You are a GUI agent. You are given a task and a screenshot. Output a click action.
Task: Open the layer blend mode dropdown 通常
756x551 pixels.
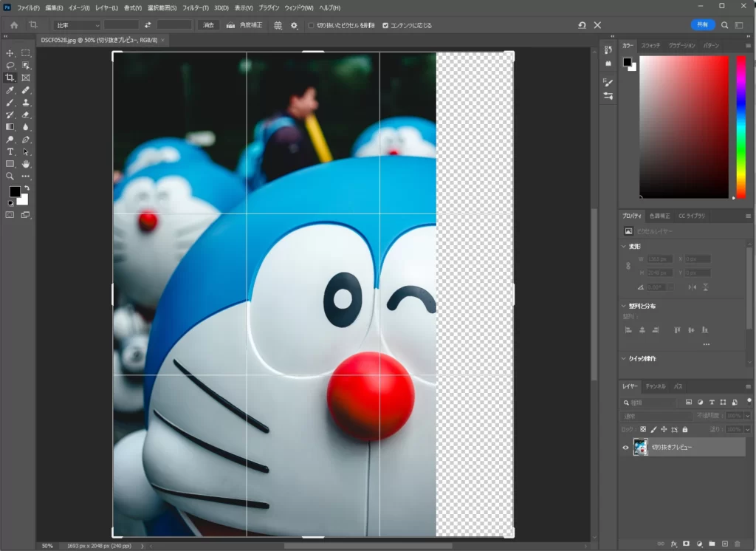[656, 415]
